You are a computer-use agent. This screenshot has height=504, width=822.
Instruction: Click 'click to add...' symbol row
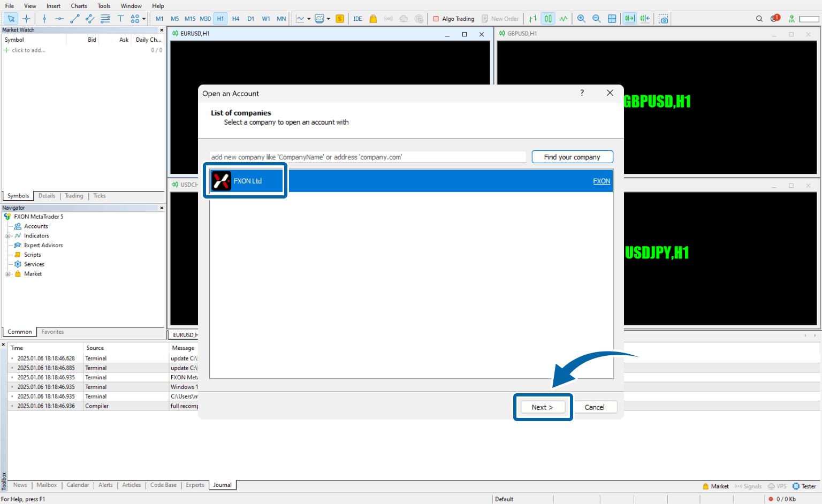[x=28, y=50]
